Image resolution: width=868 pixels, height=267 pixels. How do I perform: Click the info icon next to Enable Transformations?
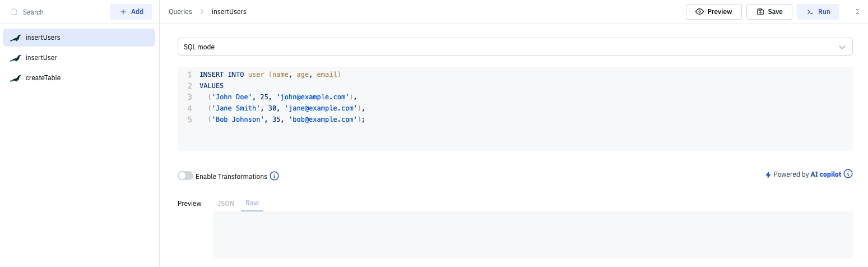[274, 176]
